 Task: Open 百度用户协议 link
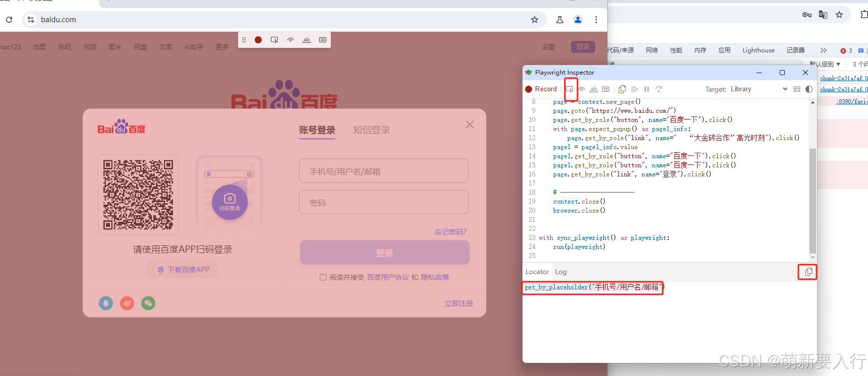tap(388, 277)
